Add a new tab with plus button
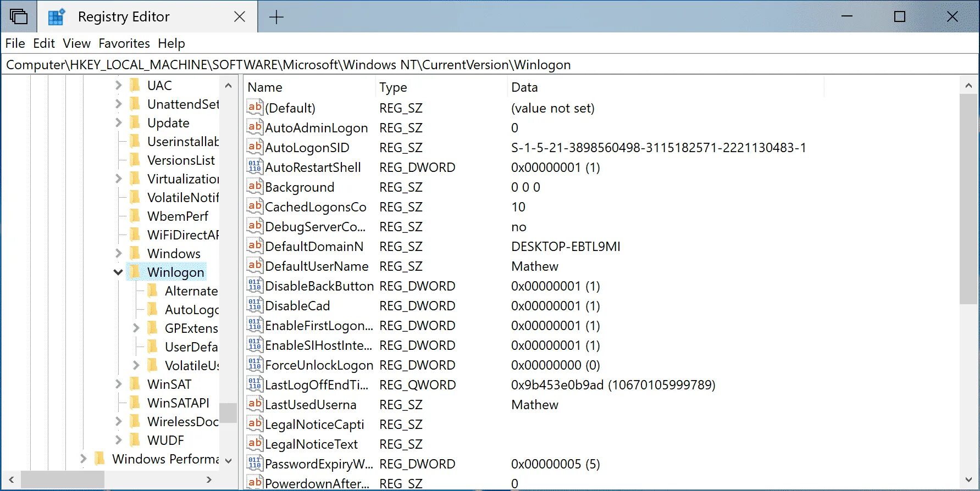 click(276, 17)
